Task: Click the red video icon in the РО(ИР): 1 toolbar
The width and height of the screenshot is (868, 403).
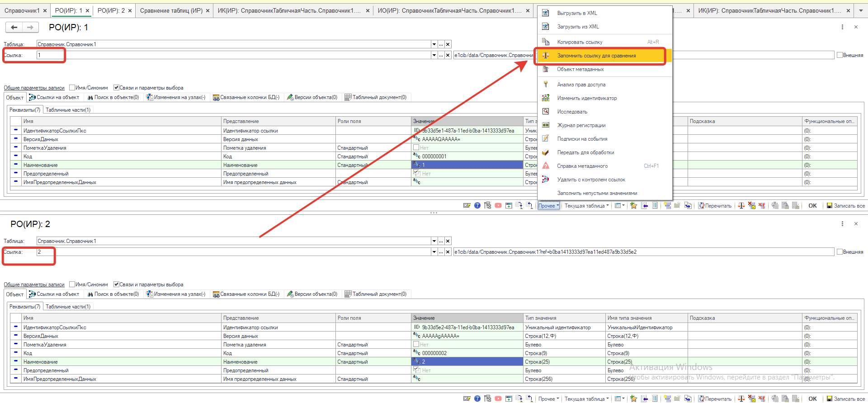Action: [498, 206]
